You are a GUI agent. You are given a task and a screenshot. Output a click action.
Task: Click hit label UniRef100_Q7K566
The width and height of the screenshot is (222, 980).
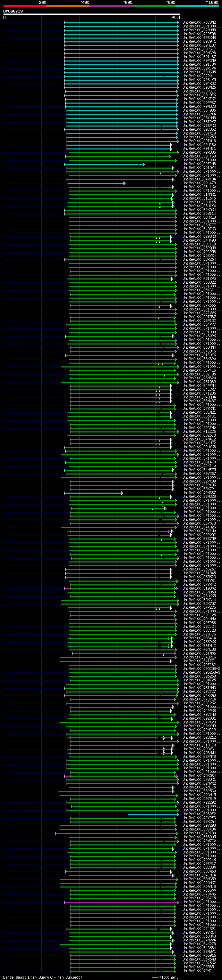point(199,306)
